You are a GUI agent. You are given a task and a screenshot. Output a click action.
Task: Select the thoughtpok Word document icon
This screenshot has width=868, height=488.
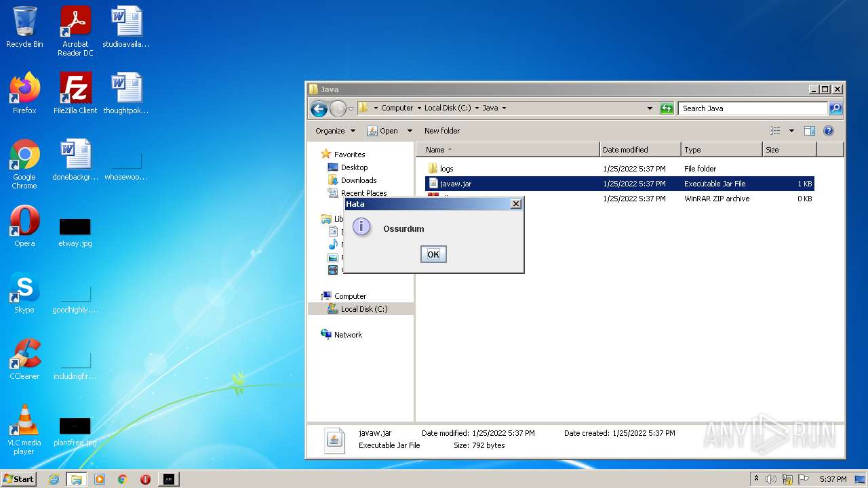126,93
